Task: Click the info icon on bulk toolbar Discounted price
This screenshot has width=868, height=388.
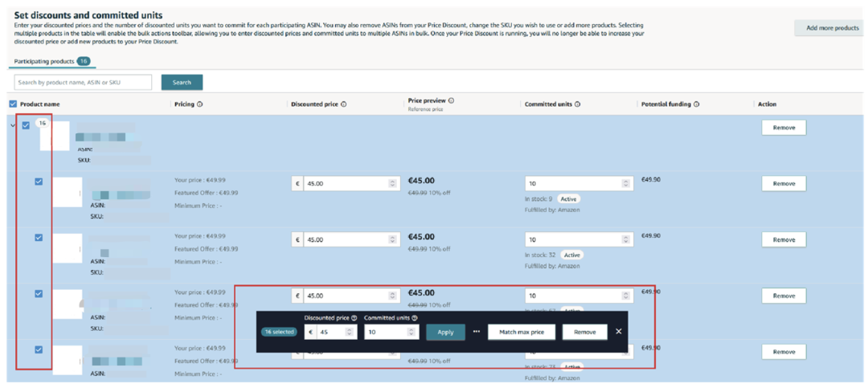Action: tap(354, 318)
